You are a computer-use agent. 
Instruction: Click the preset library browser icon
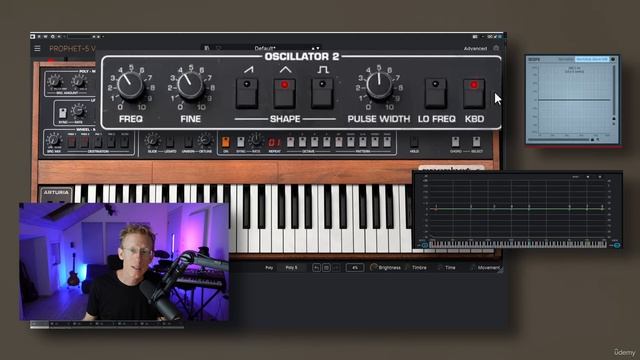tap(207, 48)
